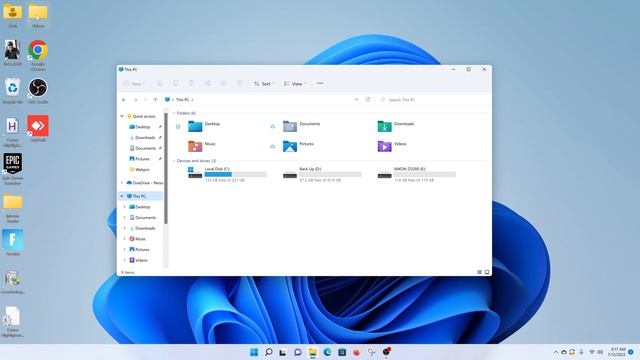Select OneDrive in navigation pane
The image size is (640, 360).
click(x=144, y=183)
